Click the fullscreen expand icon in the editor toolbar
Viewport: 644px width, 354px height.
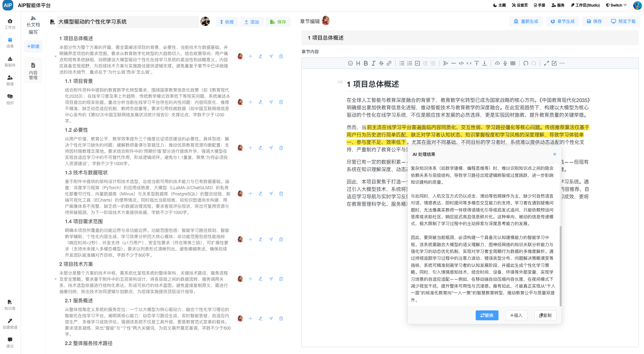point(546,63)
